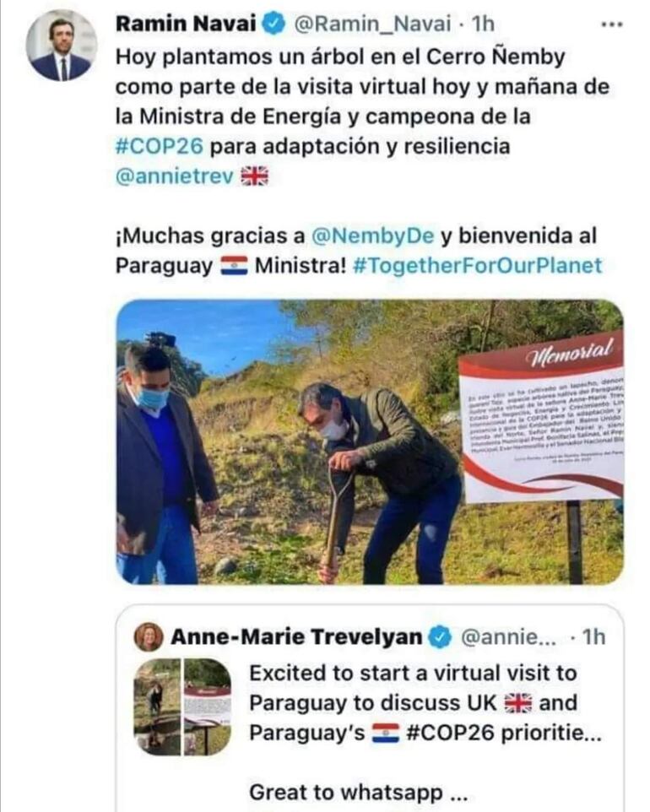Click the Memorial sign in the photo
The width and height of the screenshot is (650, 812).
click(542, 417)
